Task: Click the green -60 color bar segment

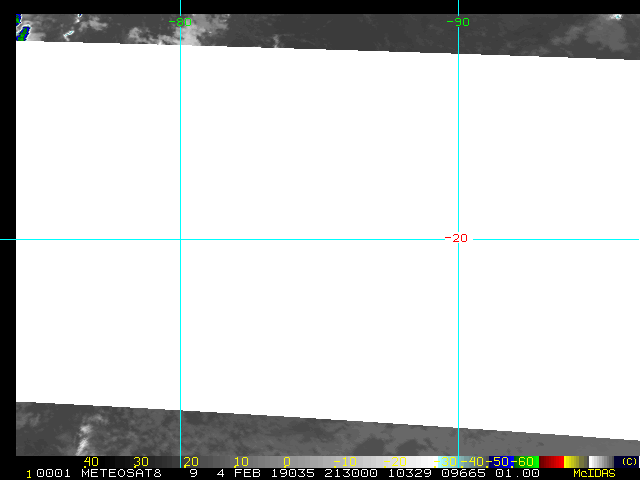Action: (525, 461)
